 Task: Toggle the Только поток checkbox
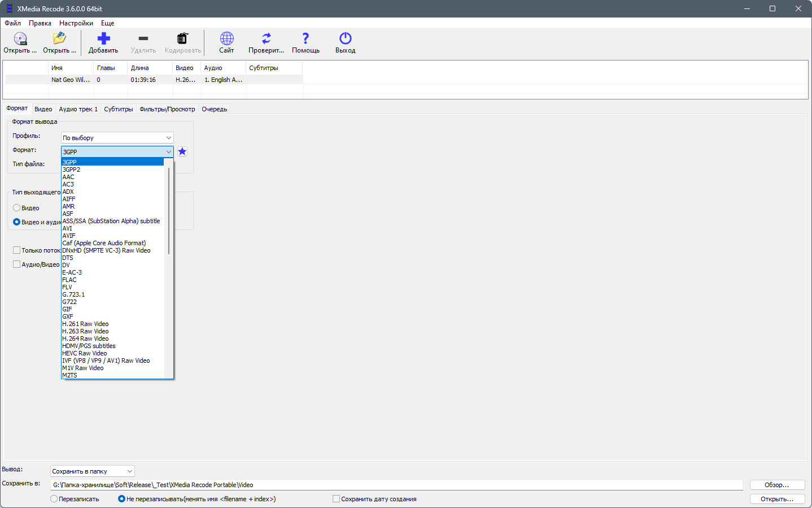pyautogui.click(x=16, y=250)
